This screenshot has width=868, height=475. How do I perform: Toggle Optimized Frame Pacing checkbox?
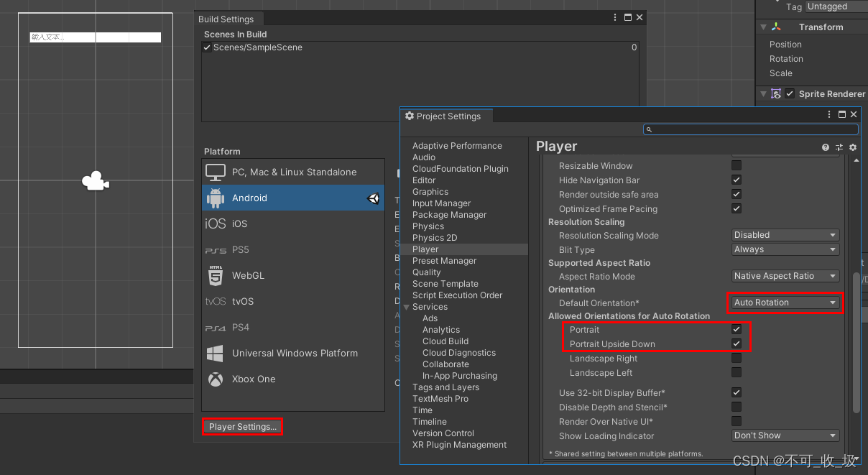click(x=737, y=209)
